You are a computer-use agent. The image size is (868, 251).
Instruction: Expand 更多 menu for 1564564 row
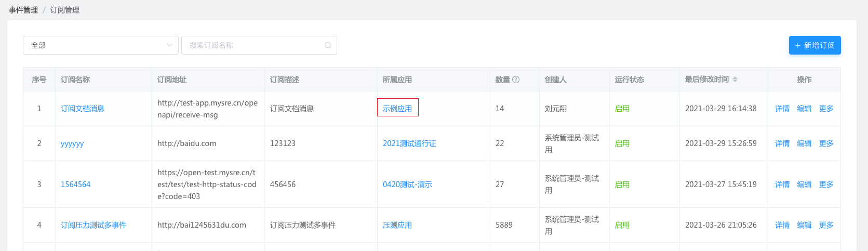826,184
